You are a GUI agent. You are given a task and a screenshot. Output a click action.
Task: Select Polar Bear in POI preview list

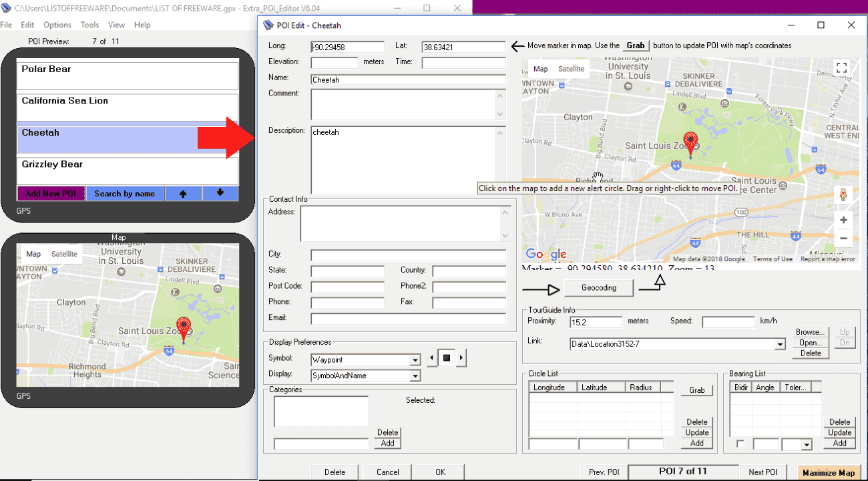pos(128,75)
